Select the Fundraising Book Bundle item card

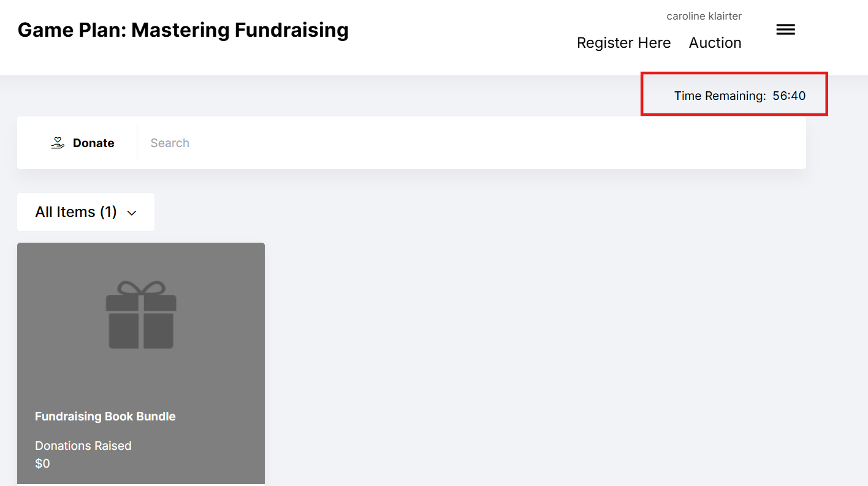tap(141, 368)
